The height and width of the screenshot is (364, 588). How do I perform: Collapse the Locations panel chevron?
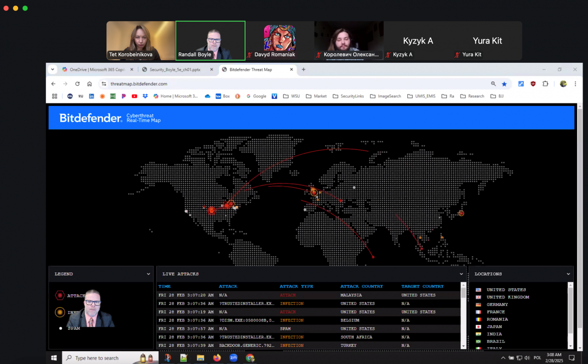coord(568,274)
